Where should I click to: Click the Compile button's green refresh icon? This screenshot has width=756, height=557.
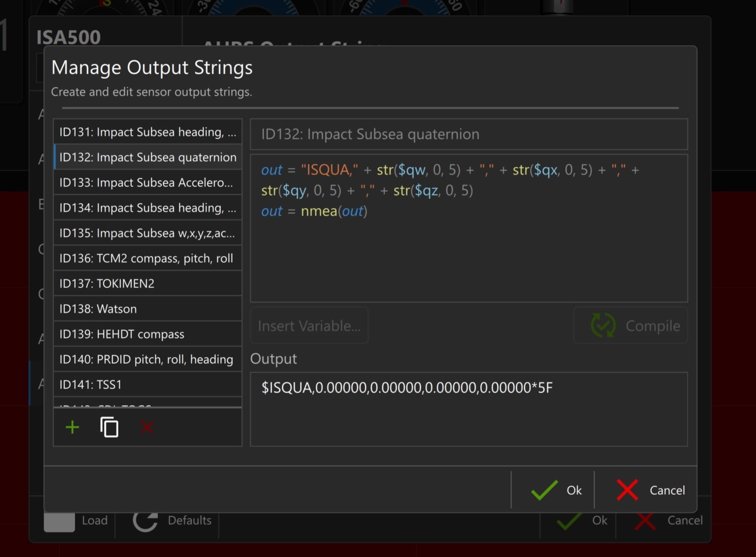[x=603, y=325]
